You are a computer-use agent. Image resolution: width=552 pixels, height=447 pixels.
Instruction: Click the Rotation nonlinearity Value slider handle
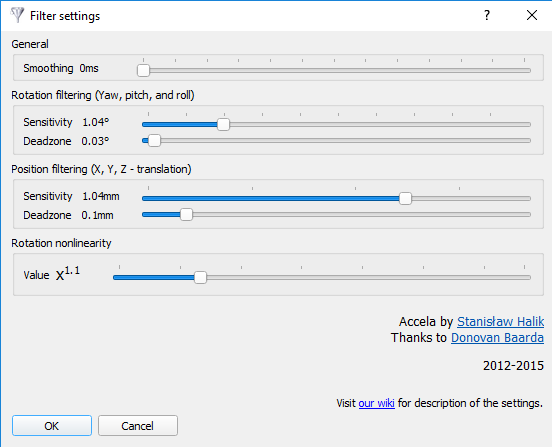[x=200, y=277]
